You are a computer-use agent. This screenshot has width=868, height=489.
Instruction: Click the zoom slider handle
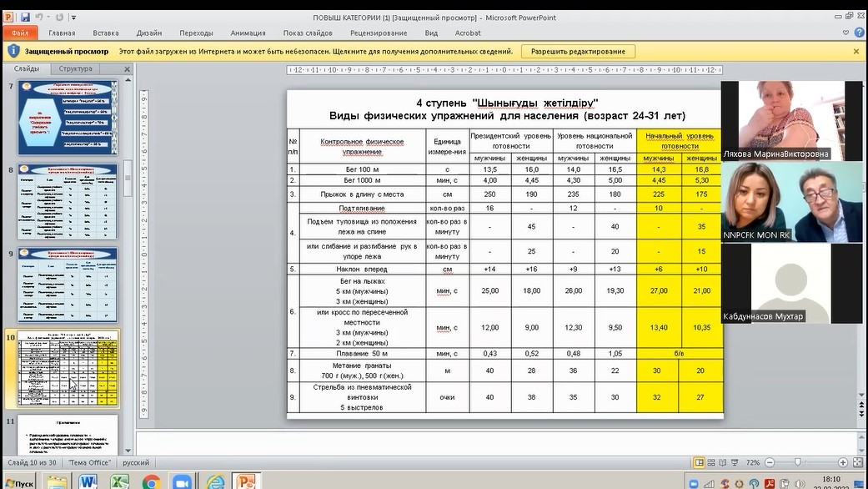[x=798, y=462]
